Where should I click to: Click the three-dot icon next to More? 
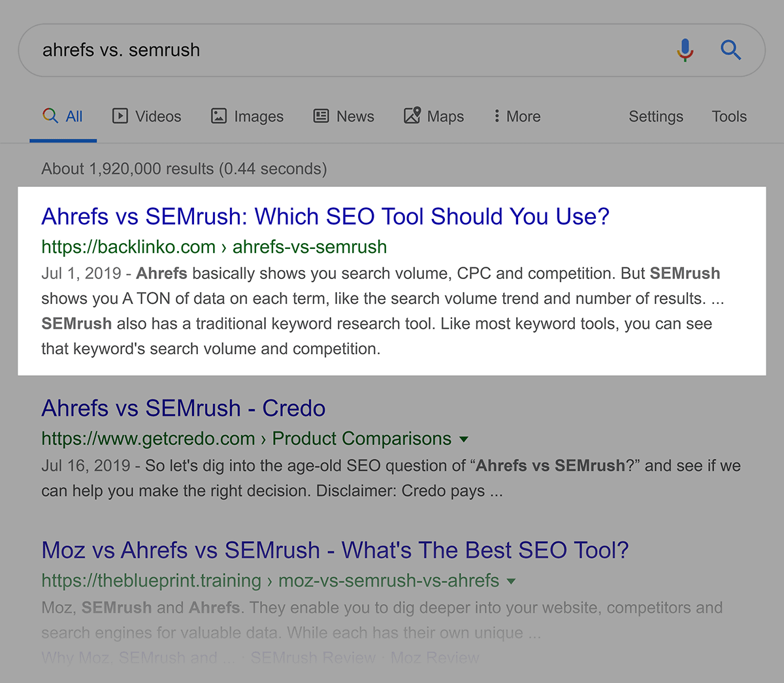tap(497, 116)
